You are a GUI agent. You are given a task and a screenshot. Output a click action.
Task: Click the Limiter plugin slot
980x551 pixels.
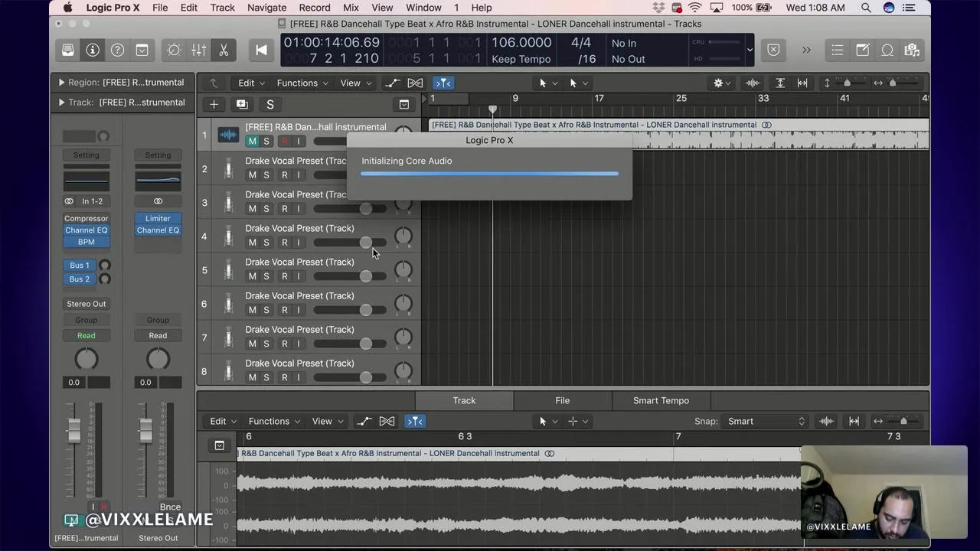click(158, 218)
